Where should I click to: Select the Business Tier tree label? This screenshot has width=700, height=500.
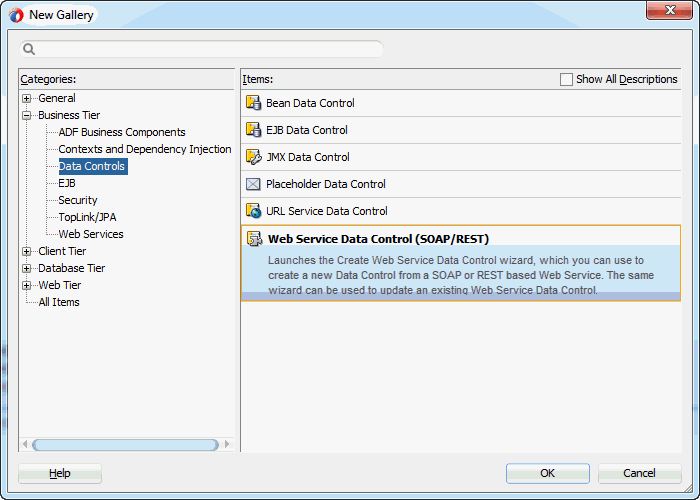click(x=69, y=115)
